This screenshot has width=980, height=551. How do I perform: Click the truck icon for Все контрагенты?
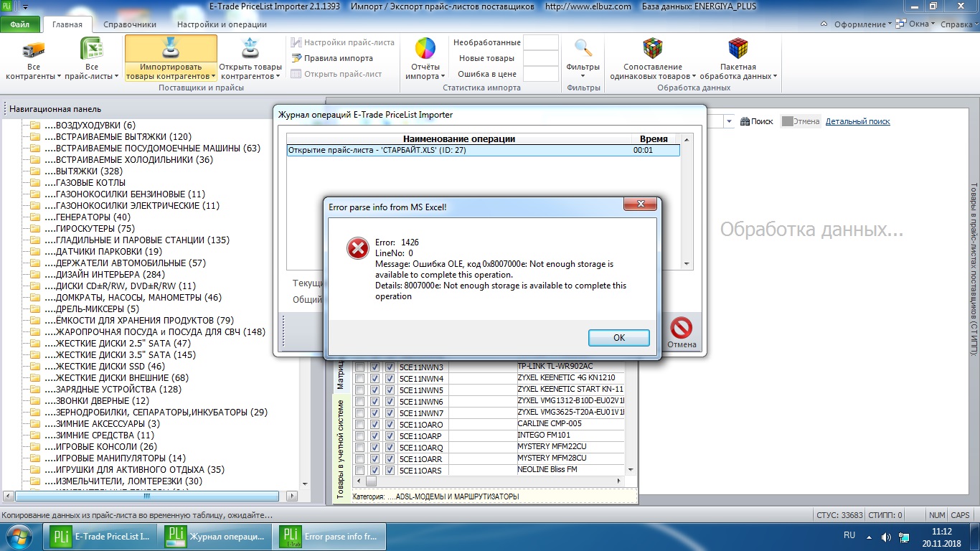32,50
